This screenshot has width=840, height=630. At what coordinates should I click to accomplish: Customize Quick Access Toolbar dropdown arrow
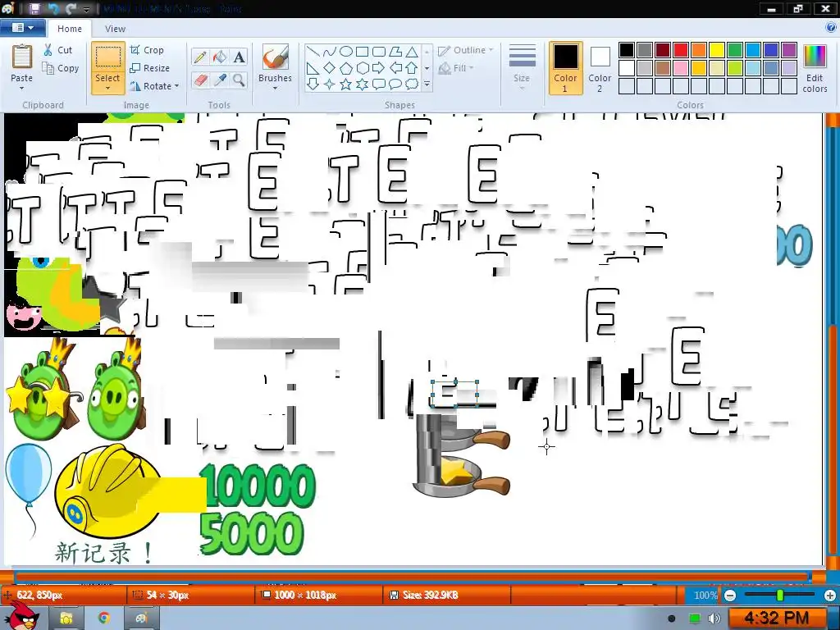point(87,9)
